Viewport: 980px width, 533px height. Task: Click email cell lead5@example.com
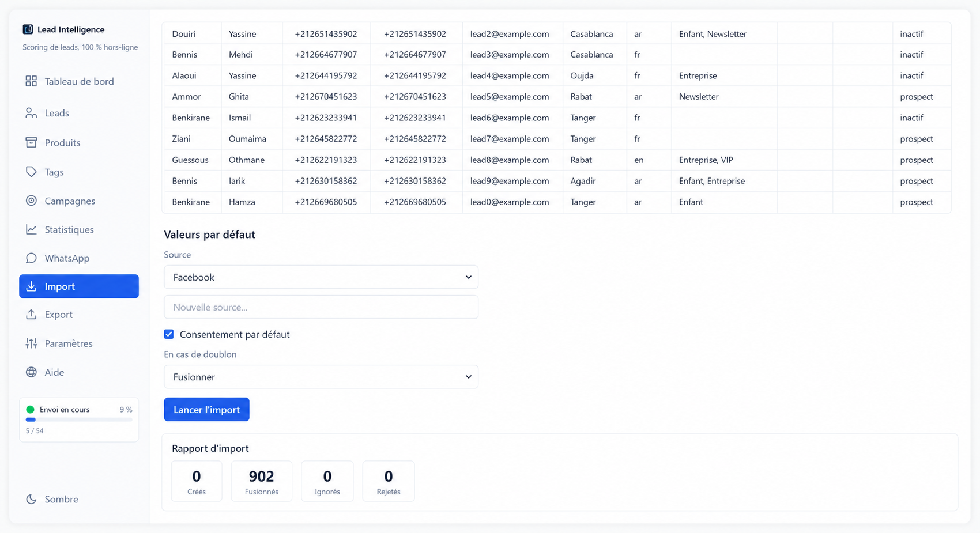(x=510, y=97)
